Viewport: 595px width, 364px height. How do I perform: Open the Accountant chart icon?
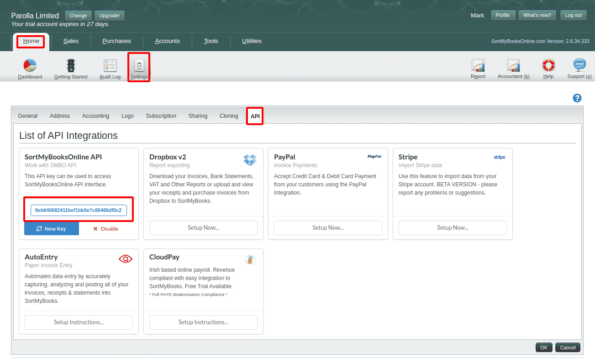(x=513, y=66)
